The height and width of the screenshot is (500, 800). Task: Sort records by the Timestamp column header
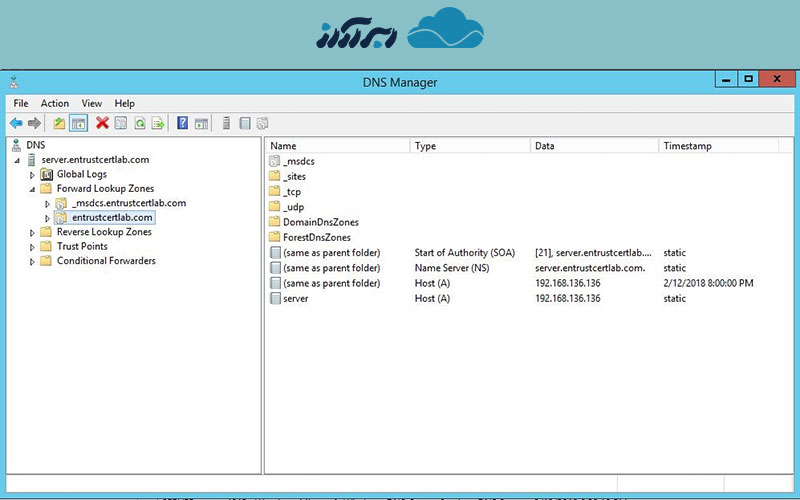pos(688,146)
